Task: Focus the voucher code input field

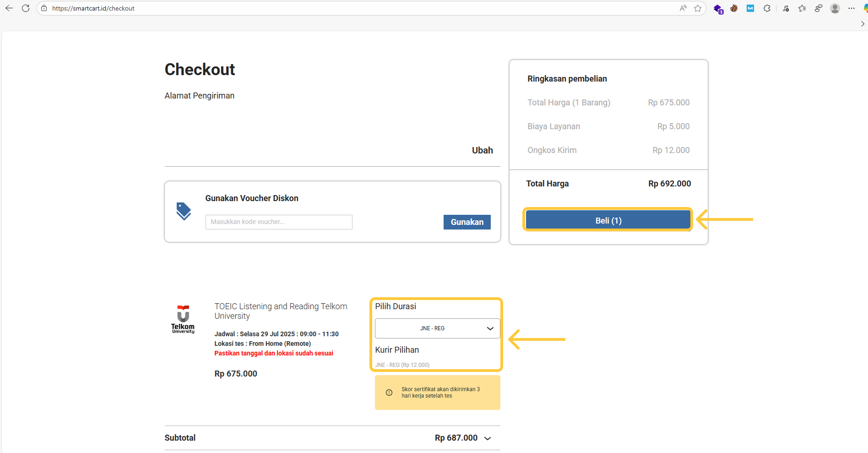Action: click(x=279, y=222)
